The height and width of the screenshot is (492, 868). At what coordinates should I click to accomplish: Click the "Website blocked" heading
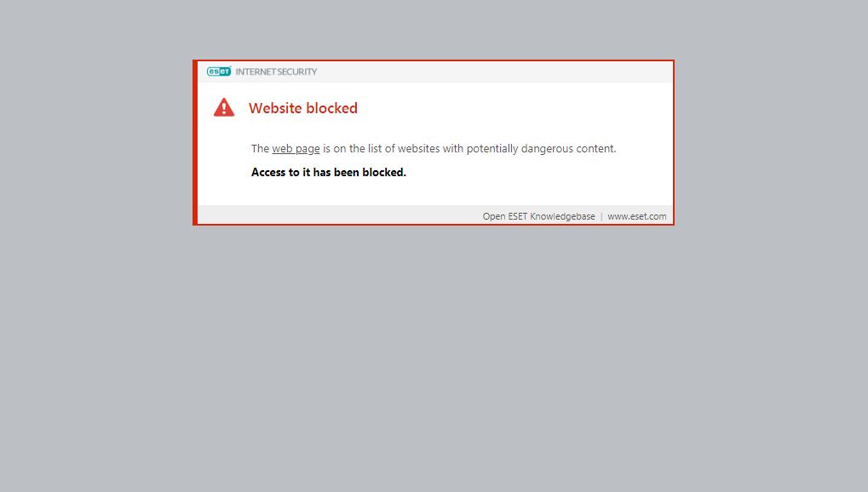coord(302,108)
